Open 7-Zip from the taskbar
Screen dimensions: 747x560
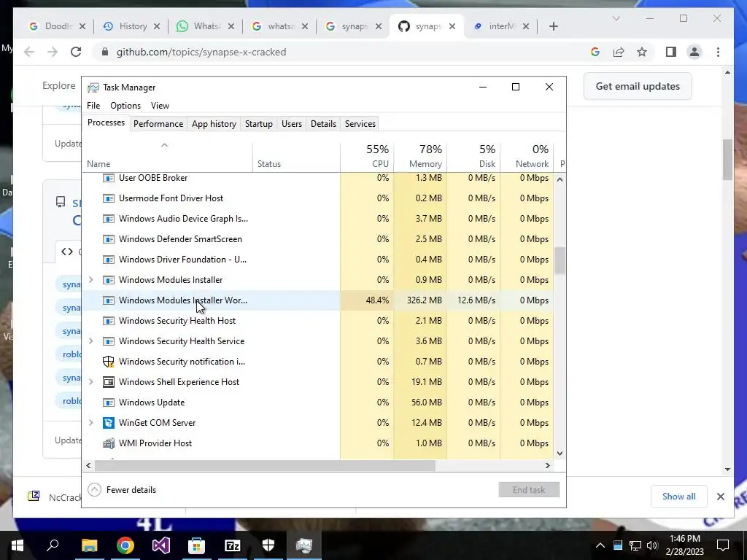(233, 545)
